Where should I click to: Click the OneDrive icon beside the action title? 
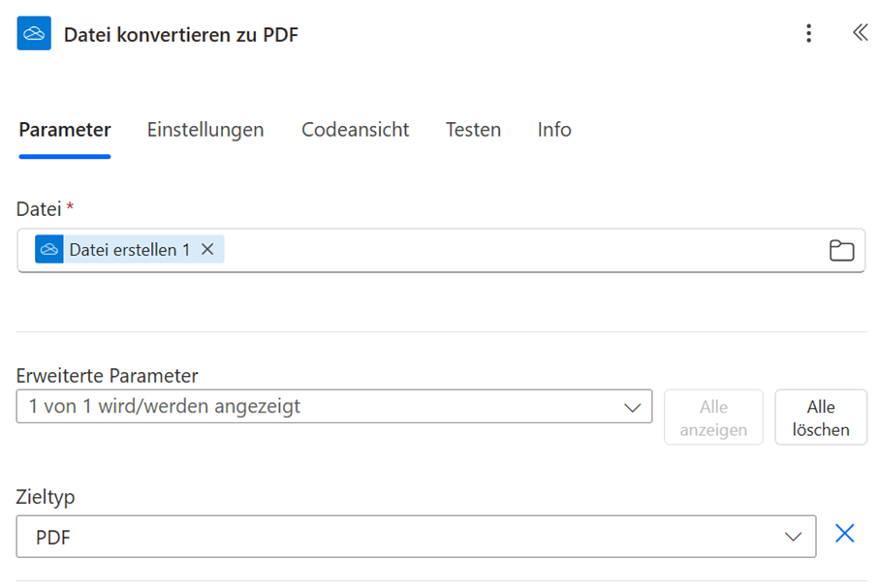click(34, 34)
